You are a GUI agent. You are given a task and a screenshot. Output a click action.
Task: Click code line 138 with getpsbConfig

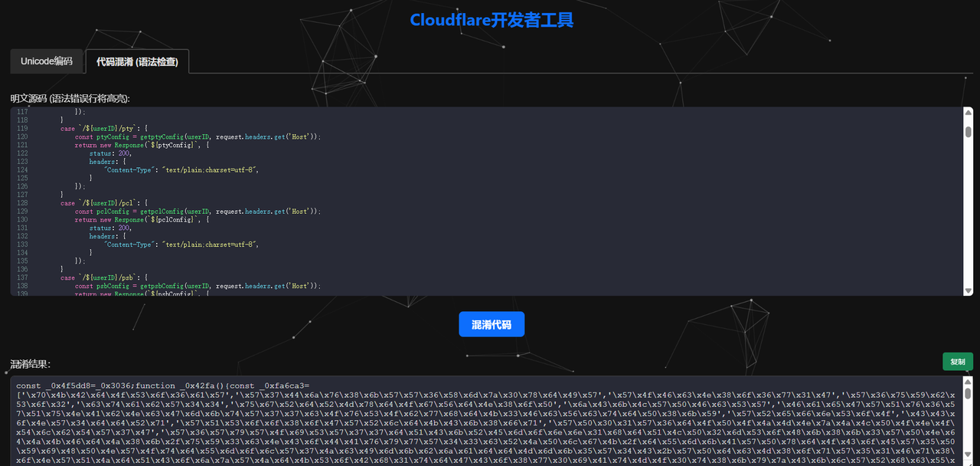click(198, 286)
